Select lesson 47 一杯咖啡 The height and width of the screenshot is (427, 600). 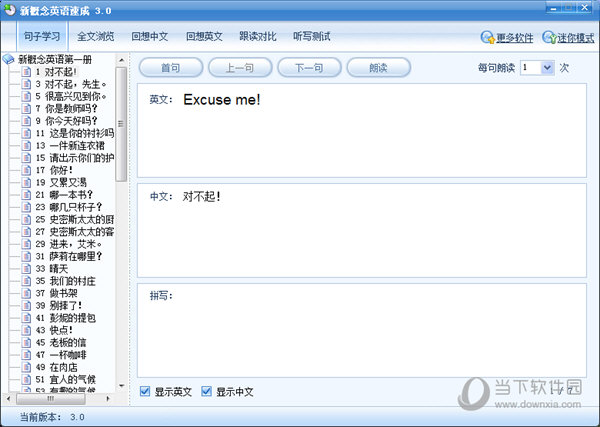(x=61, y=355)
